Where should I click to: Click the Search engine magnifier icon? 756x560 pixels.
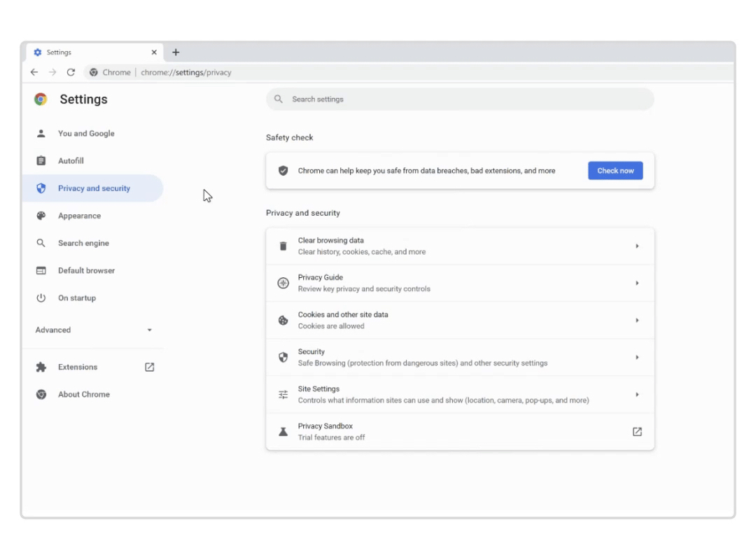41,243
